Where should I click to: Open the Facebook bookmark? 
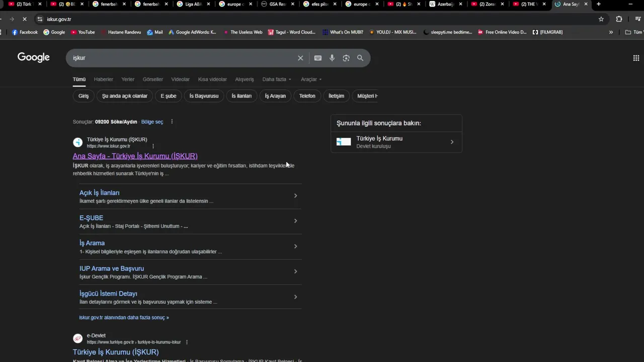(25, 32)
